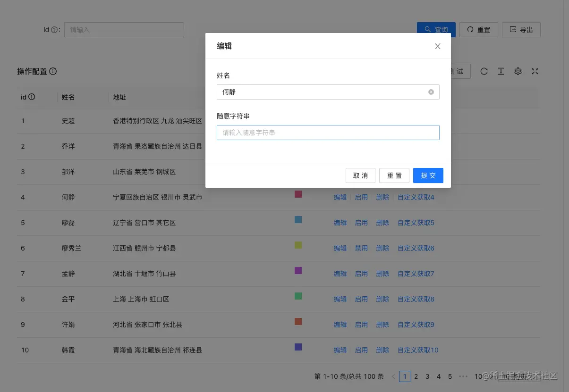Open the column settings gear icon
Screen dimensions: 569x392
pos(518,71)
